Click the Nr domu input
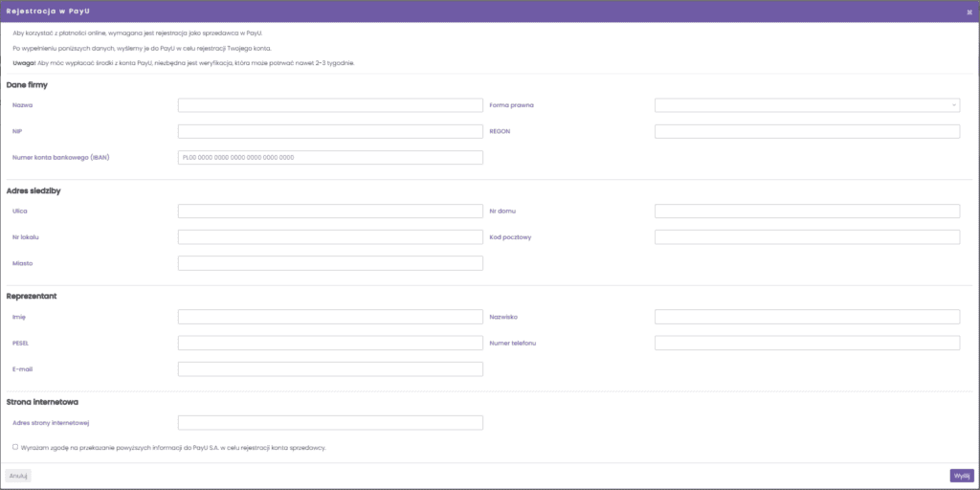 coord(807,211)
